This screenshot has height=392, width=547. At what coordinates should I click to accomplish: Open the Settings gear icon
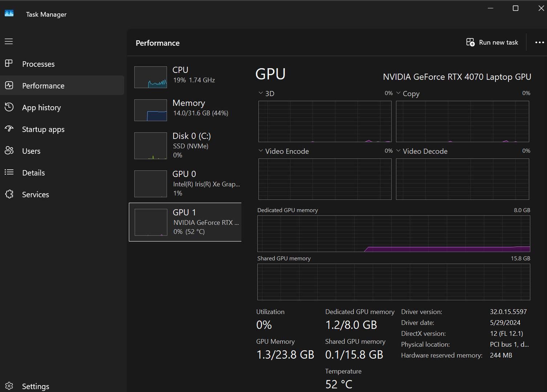tap(9, 386)
